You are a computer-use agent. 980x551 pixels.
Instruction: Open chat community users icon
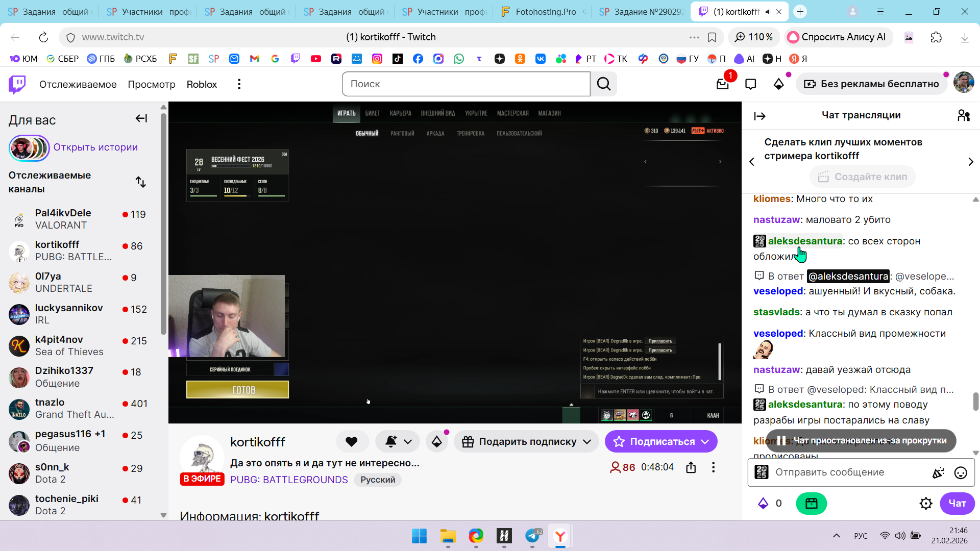[x=964, y=116]
